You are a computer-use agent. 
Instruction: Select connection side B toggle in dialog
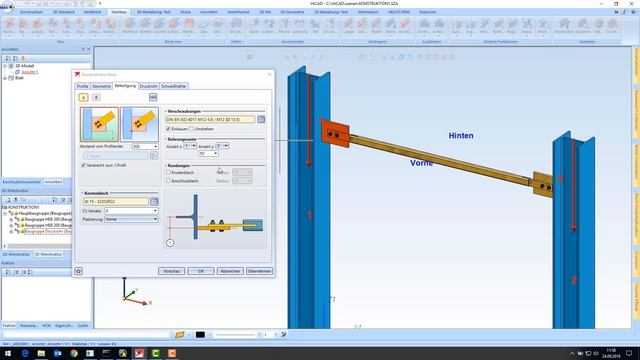pos(96,97)
